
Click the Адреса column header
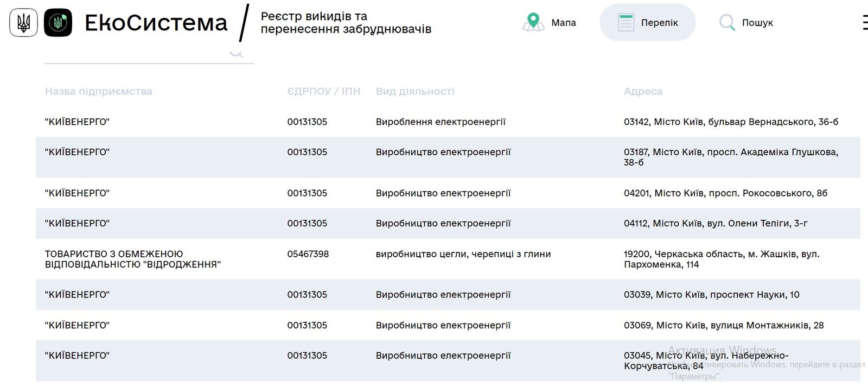[643, 91]
